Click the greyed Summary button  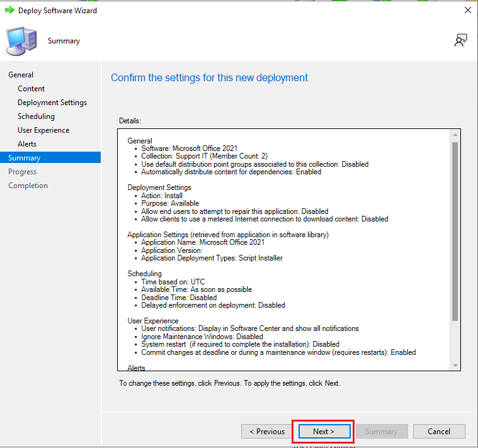(382, 432)
